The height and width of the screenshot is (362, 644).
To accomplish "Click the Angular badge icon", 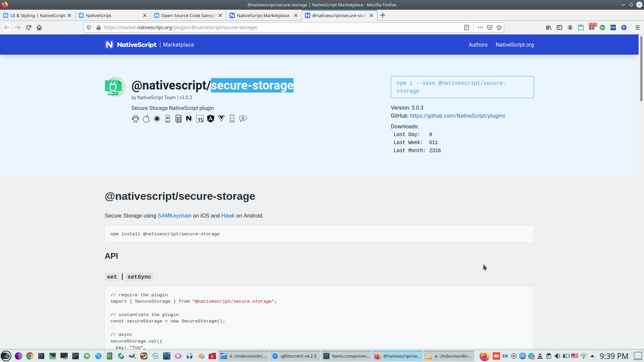I will (x=211, y=119).
